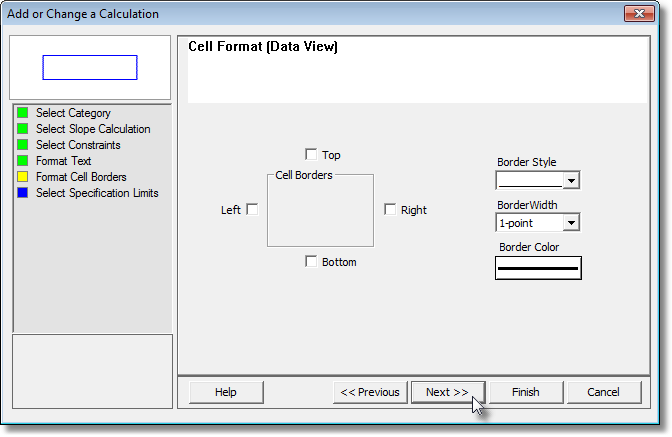The width and height of the screenshot is (672, 437).
Task: Toggle the Right border checkbox
Action: pyautogui.click(x=390, y=210)
